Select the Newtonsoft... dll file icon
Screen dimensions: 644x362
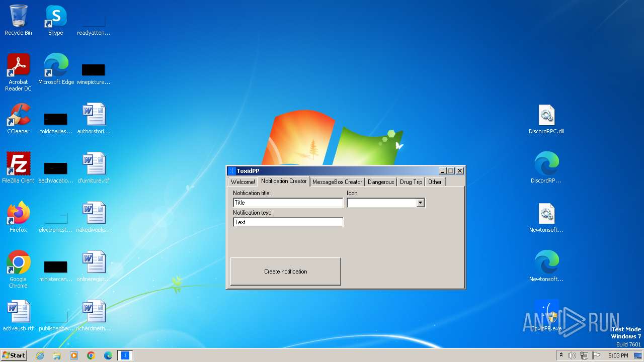(x=546, y=217)
